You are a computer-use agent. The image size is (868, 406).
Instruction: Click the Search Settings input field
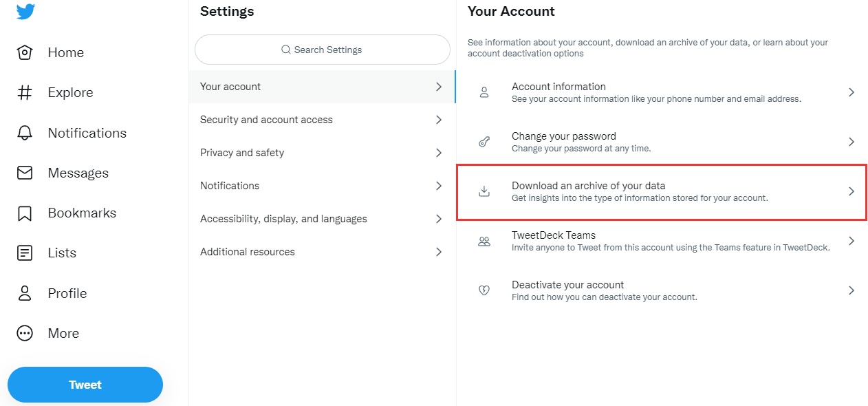point(322,50)
